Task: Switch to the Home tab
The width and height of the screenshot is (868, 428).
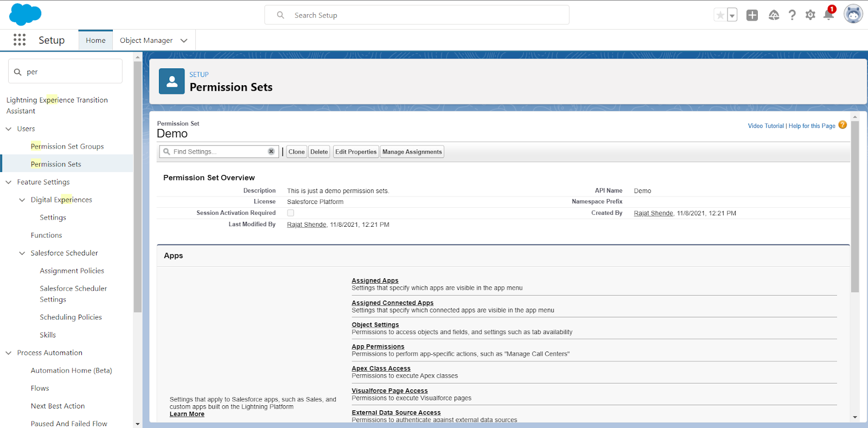Action: point(95,40)
